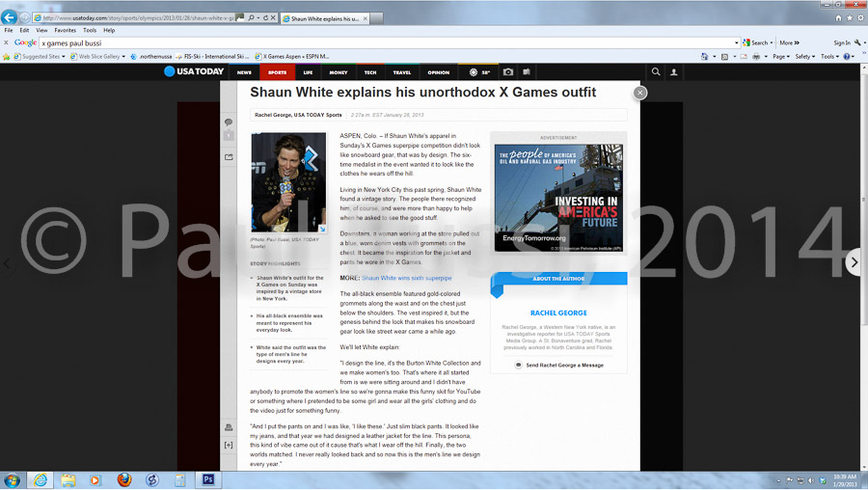The height and width of the screenshot is (490, 868).
Task: Click USA TODAY site search magnifier
Action: click(x=656, y=72)
